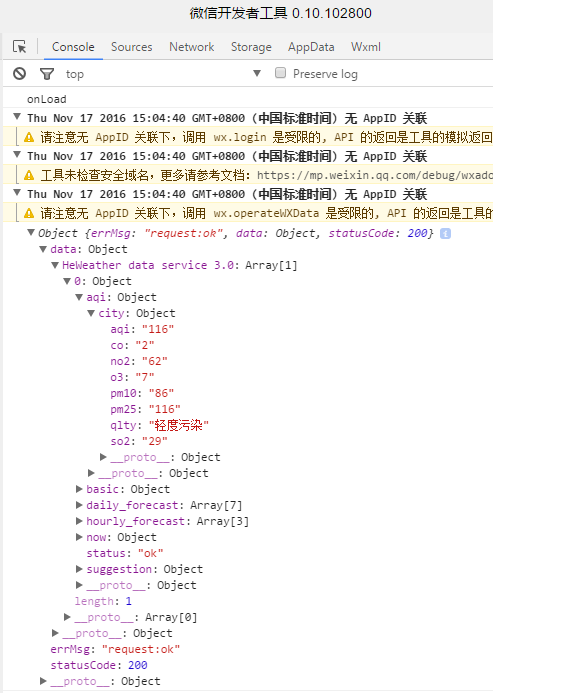Screen dimensions: 574x693
Task: Collapse the log group above security domain warning
Action: (17, 155)
